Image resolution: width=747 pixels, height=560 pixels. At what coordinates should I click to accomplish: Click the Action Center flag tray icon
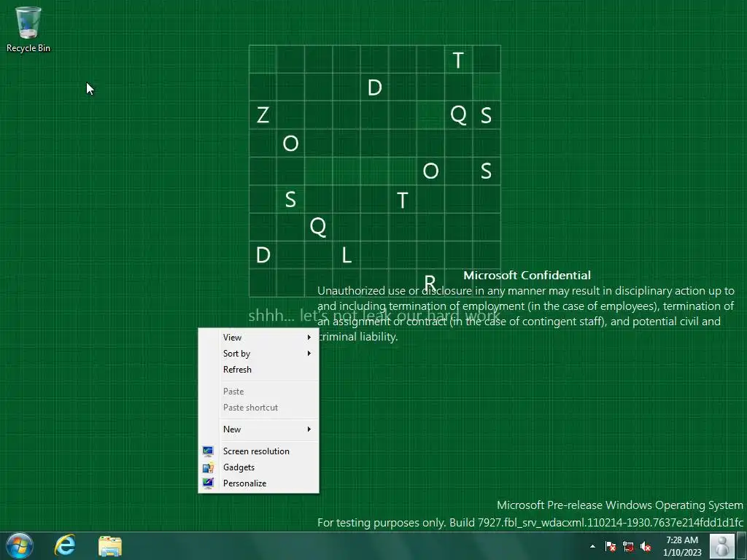point(611,546)
